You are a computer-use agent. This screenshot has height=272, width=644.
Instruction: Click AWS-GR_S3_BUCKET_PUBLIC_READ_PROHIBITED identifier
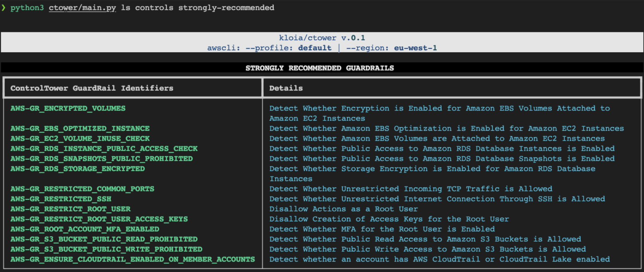tap(104, 239)
